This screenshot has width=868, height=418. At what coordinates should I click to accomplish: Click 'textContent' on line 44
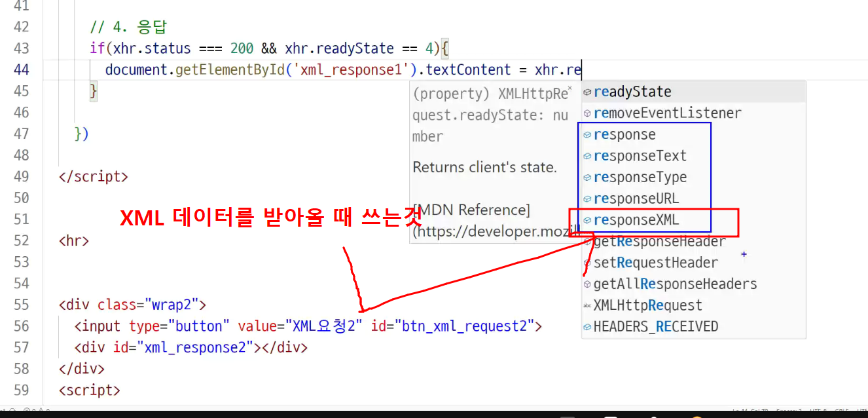point(469,69)
